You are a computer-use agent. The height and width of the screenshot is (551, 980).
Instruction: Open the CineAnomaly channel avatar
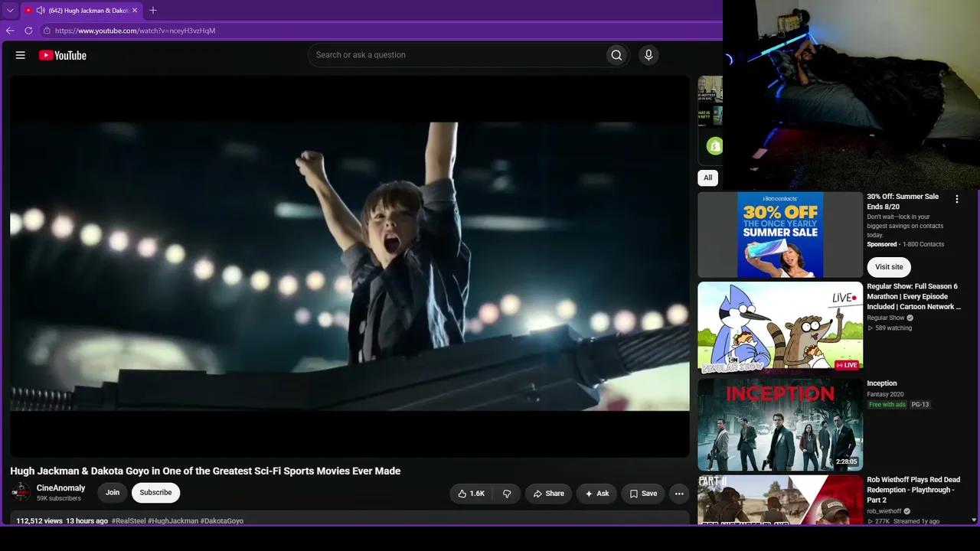(x=21, y=492)
